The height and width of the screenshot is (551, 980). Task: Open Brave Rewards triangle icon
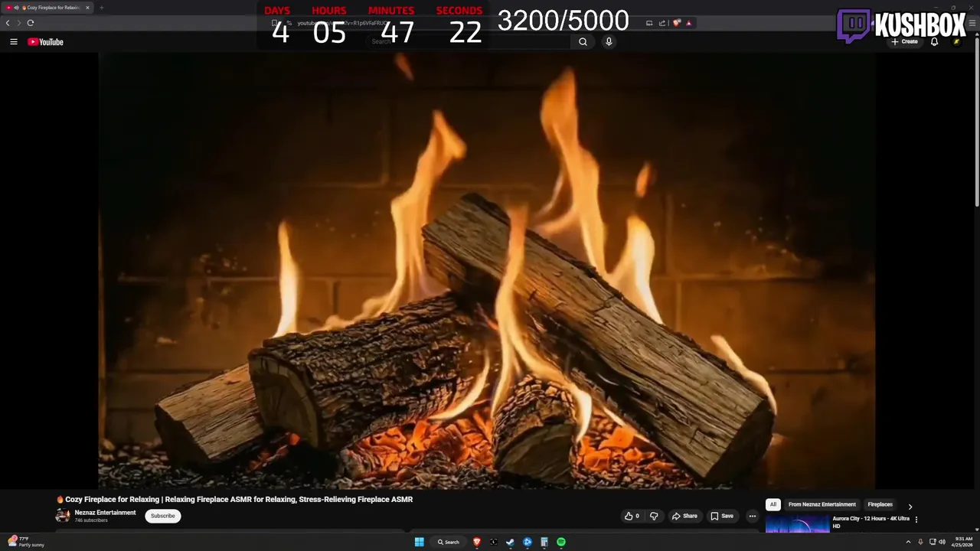click(x=688, y=23)
